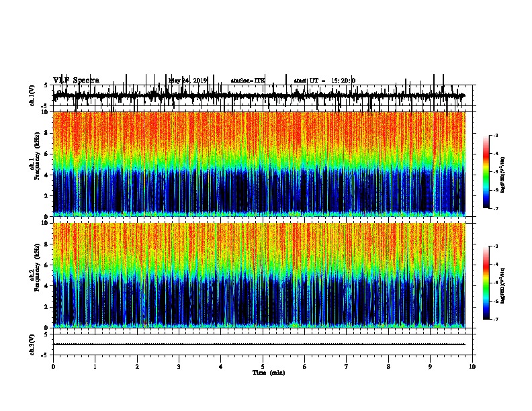Click the time axis tick label 6
The height and width of the screenshot is (411, 532).
click(305, 367)
